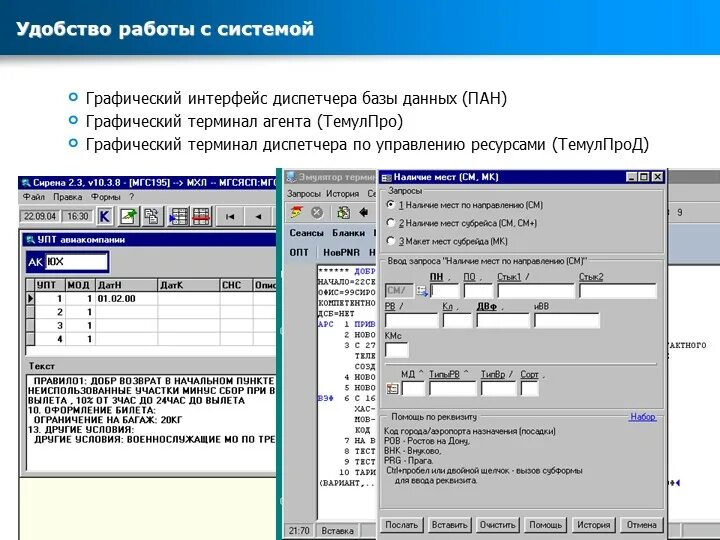Click the Отмена button
The width and height of the screenshot is (720, 540).
point(641,525)
